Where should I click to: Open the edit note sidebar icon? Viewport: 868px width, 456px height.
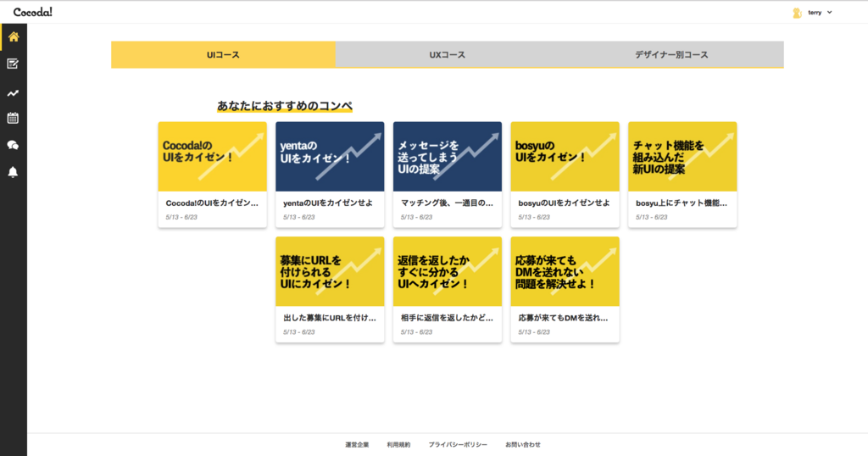coord(13,64)
